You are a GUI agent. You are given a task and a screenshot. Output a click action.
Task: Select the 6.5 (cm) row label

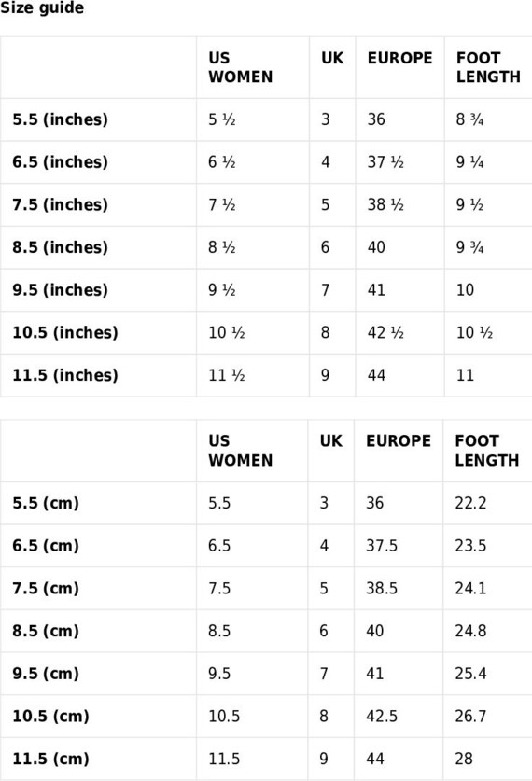[x=46, y=546]
